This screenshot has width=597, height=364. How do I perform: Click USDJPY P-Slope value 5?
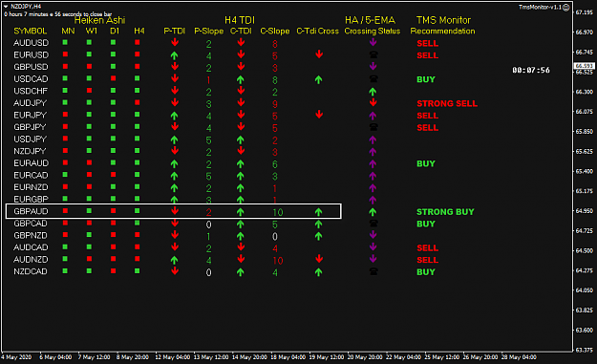point(208,140)
